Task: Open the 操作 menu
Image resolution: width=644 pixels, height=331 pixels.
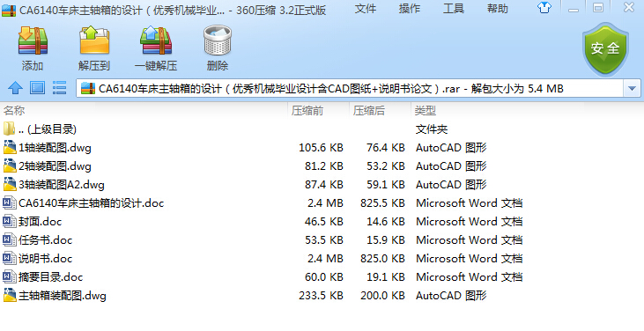Action: pyautogui.click(x=410, y=8)
